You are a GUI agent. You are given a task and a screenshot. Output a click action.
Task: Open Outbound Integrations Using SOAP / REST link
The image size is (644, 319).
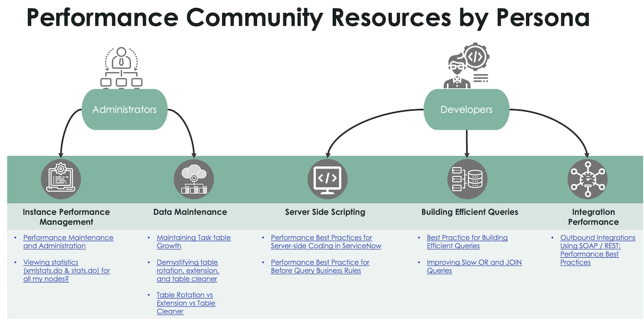coord(597,250)
